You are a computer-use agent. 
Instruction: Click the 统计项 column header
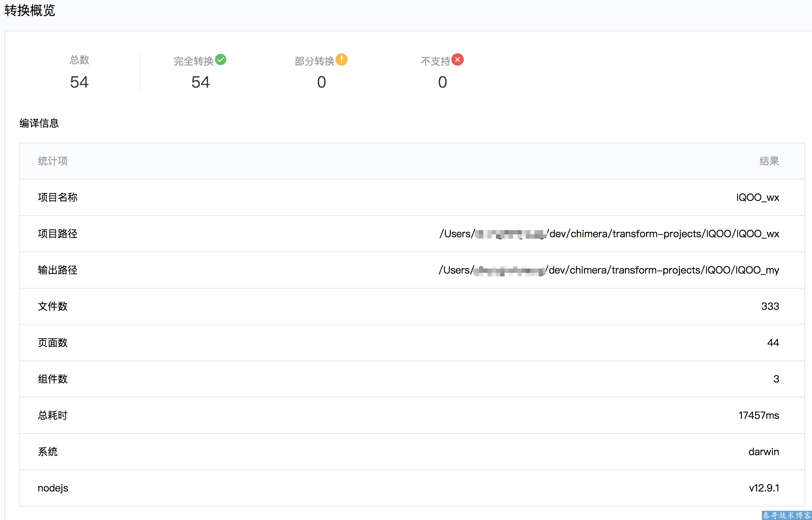[53, 161]
